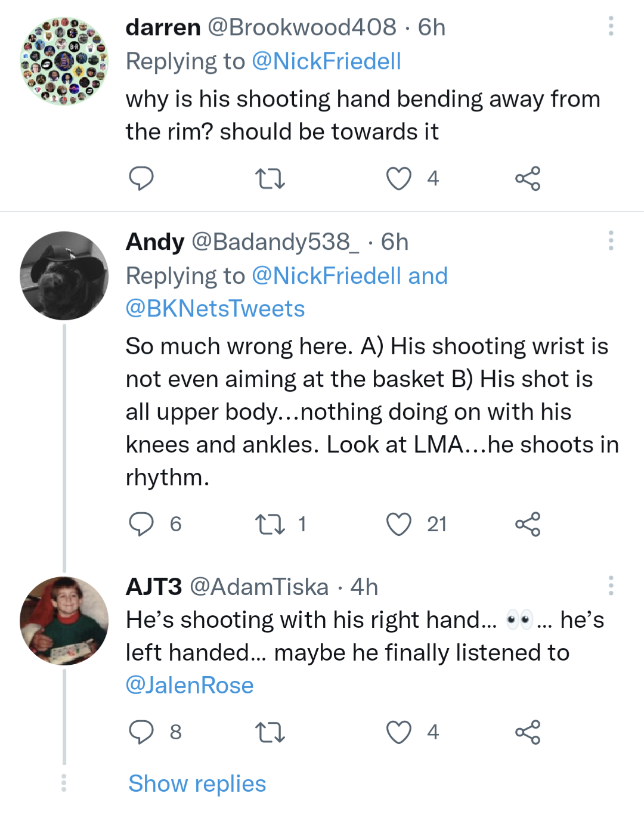Open more options on Andy's tweet
The width and height of the screenshot is (644, 818).
[611, 240]
